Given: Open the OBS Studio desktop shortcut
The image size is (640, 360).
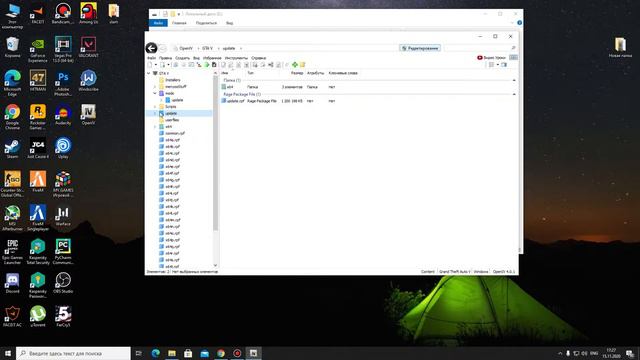Looking at the screenshot, I should [63, 283].
